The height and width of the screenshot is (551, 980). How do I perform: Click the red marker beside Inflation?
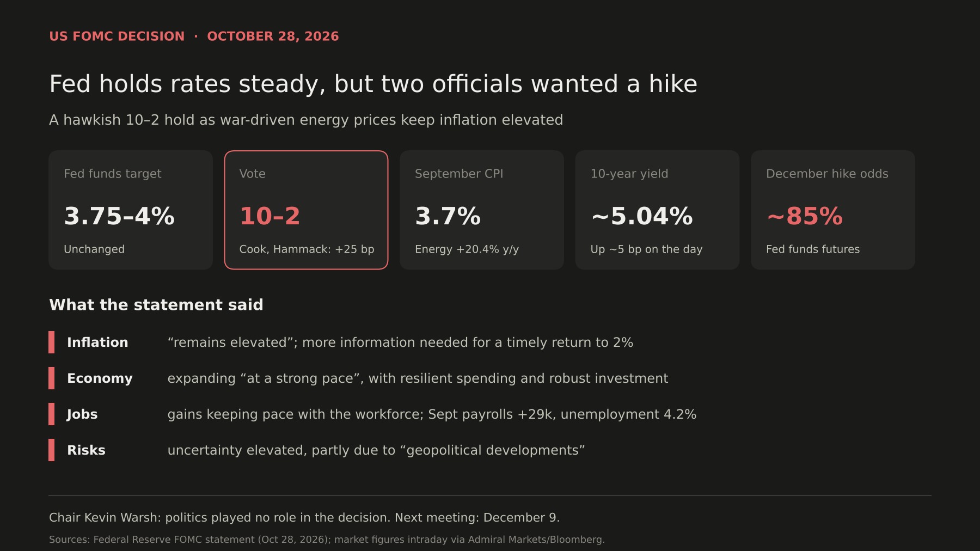coord(52,342)
